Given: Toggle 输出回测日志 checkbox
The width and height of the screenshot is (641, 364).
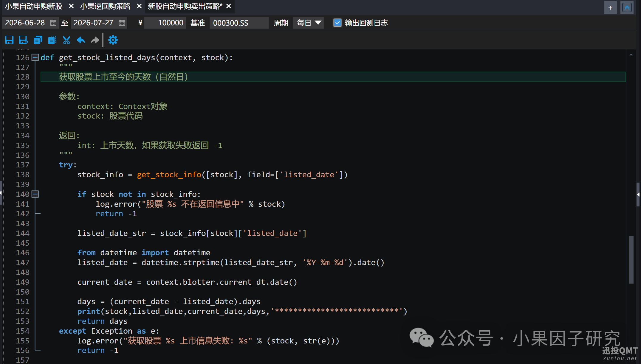Looking at the screenshot, I should (337, 23).
